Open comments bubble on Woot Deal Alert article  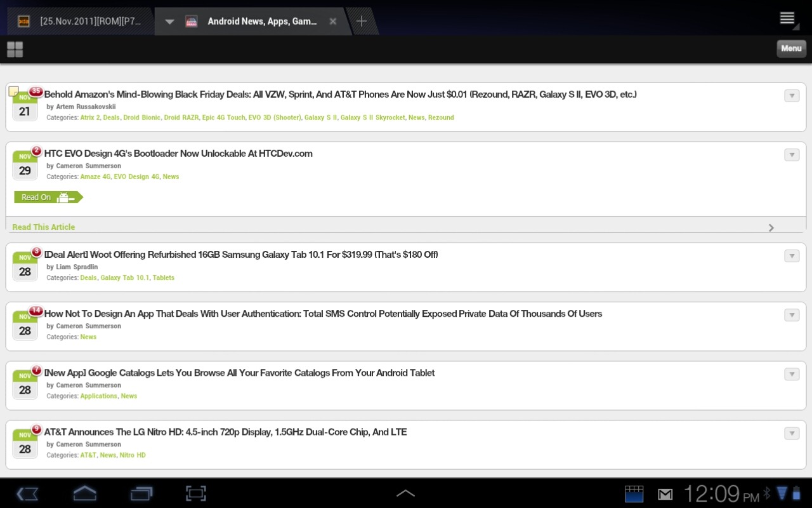[x=37, y=251]
